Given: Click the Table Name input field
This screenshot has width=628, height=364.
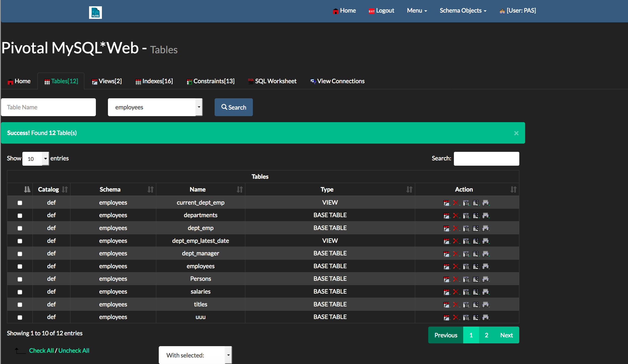Looking at the screenshot, I should tap(48, 107).
